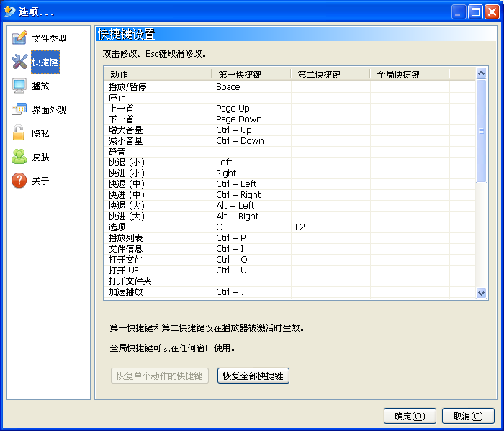Image resolution: width=504 pixels, height=431 pixels.
Task: Click scrollbar up arrow in shortcut list
Action: [x=482, y=73]
